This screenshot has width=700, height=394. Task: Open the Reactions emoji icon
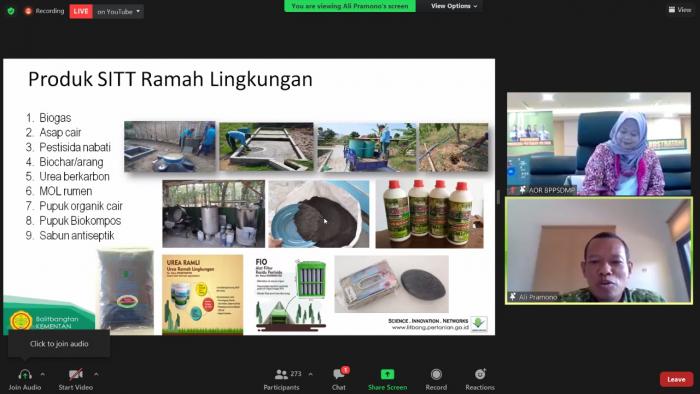pos(480,374)
